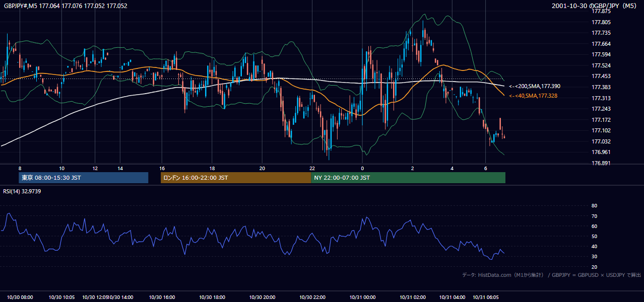Click the GBPJPY#,M5 symbol header text
The image size is (644, 302).
coord(66,6)
